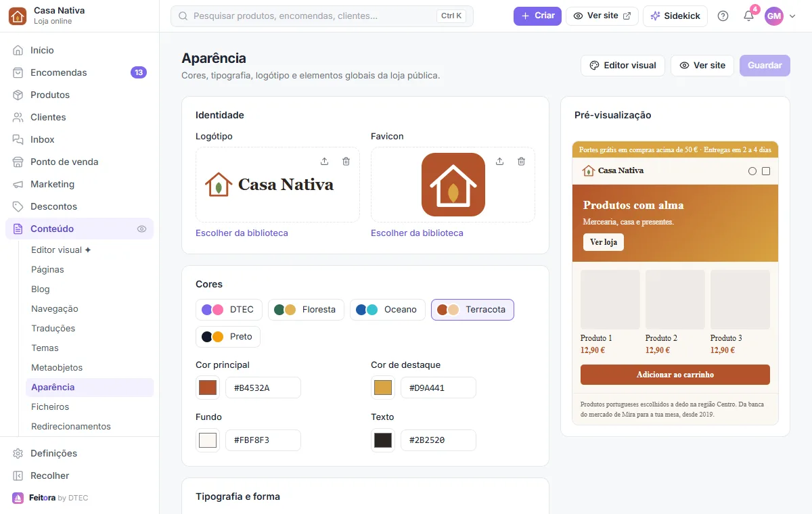
Task: Select the Oceano color palette
Action: tap(388, 310)
